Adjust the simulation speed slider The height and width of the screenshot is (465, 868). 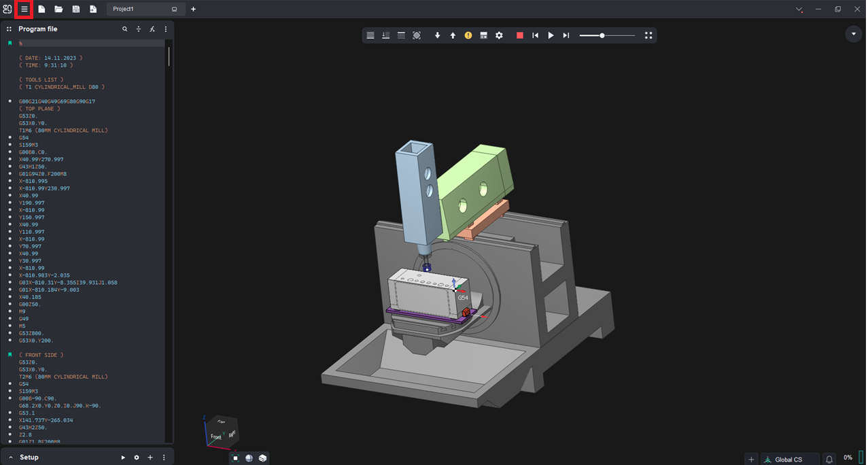click(602, 35)
